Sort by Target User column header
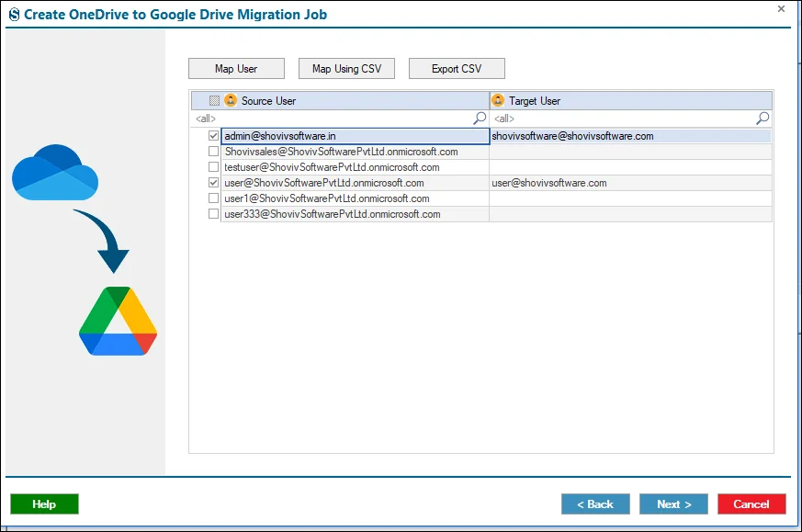The image size is (802, 532). [x=630, y=101]
